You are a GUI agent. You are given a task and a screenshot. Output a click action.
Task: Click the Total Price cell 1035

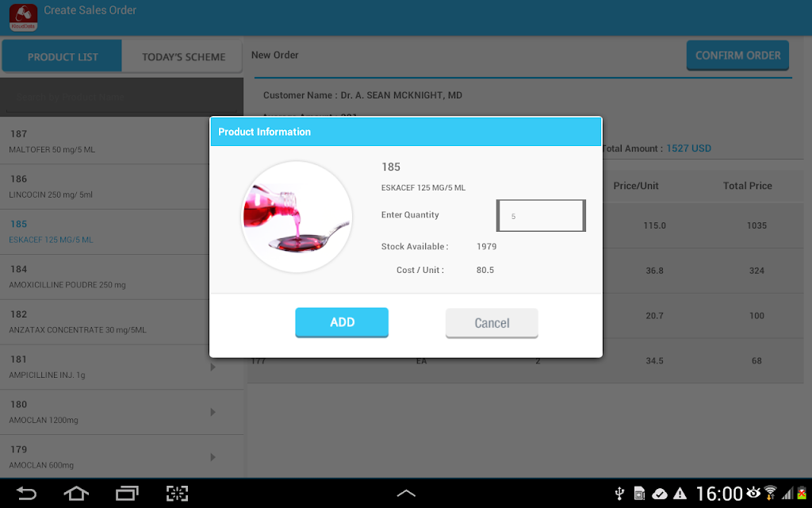(x=756, y=225)
